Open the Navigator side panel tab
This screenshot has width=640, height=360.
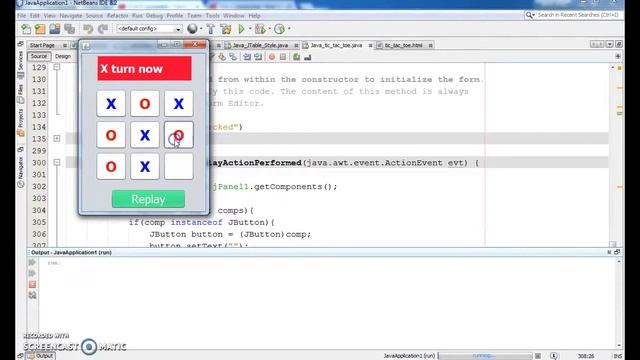point(20,167)
